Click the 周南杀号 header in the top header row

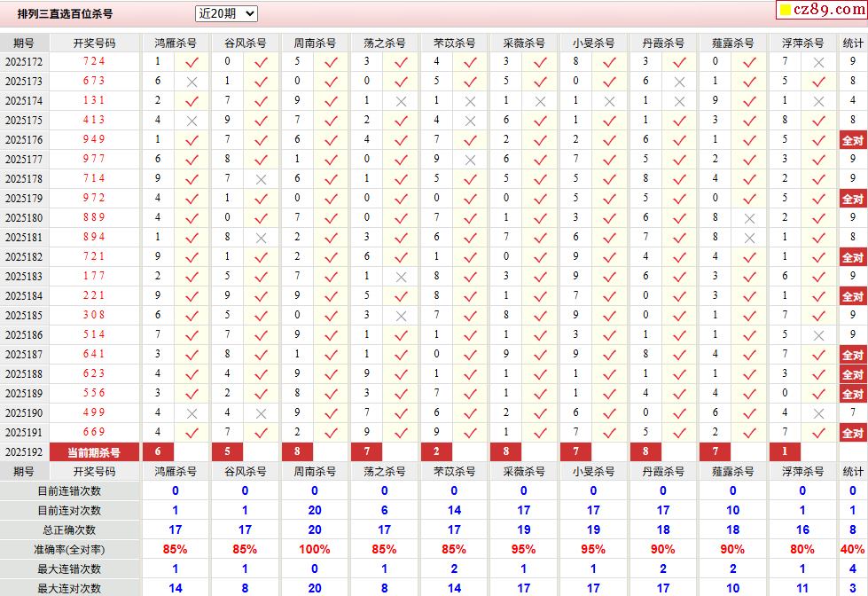point(315,43)
